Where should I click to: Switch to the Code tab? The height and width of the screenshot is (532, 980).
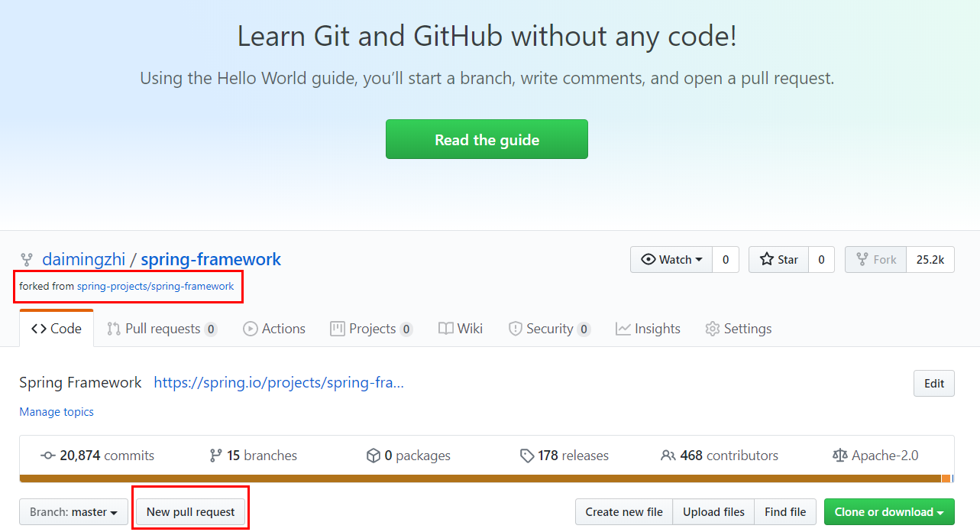click(x=57, y=329)
